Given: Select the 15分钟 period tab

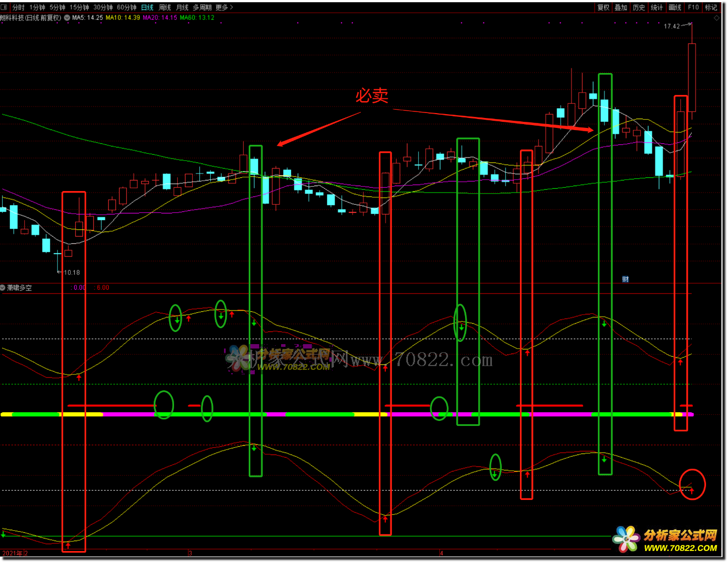Looking at the screenshot, I should click(79, 8).
